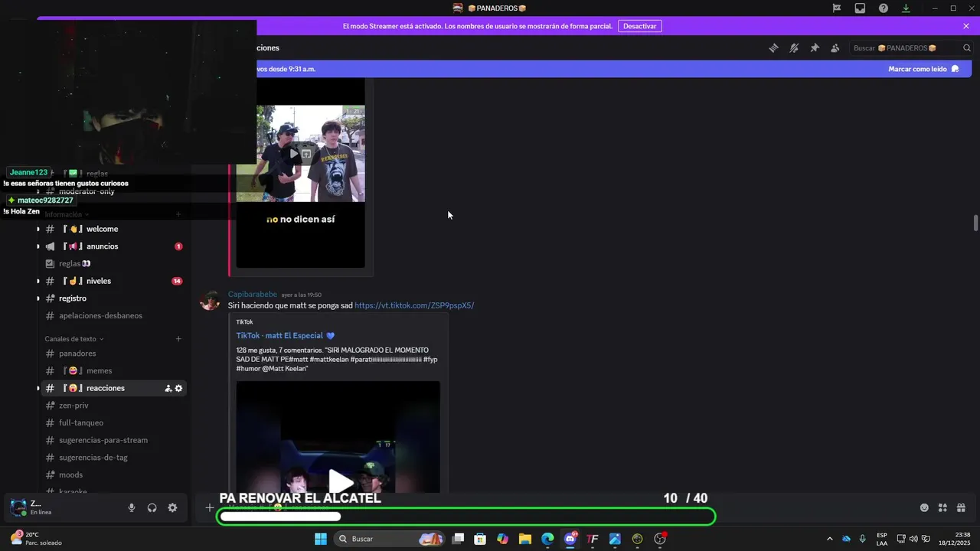Open the flag checklist icon in title bar
The height and width of the screenshot is (551, 980).
[837, 8]
